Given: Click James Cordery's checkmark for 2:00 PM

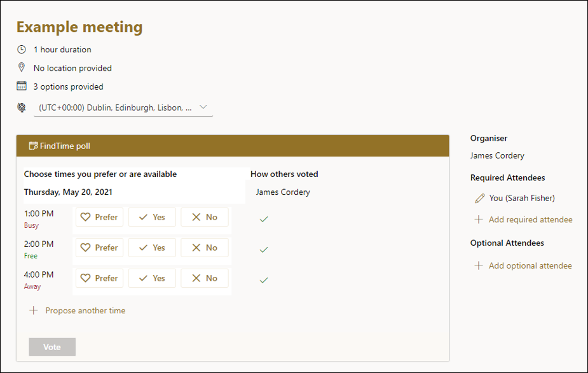Looking at the screenshot, I should (264, 250).
